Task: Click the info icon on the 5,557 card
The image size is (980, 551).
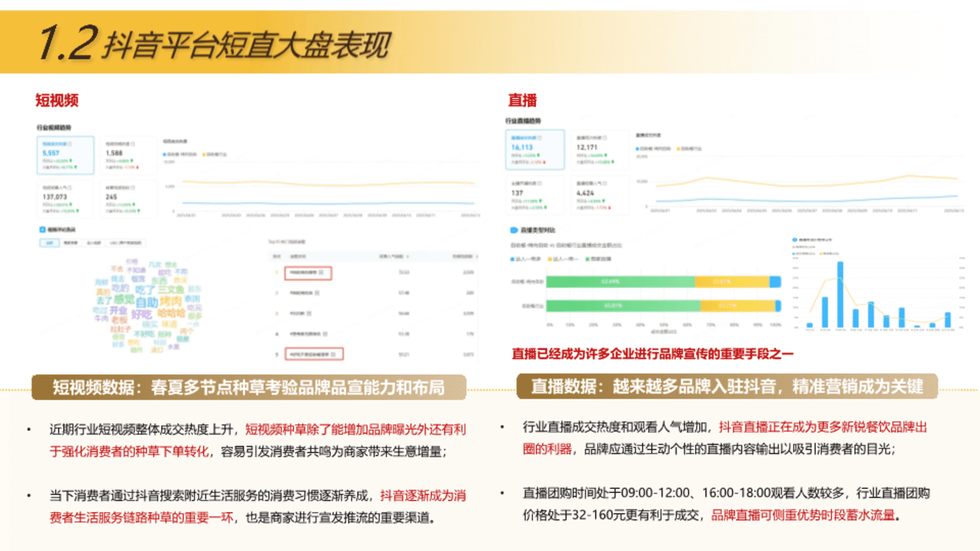Action: (x=70, y=144)
